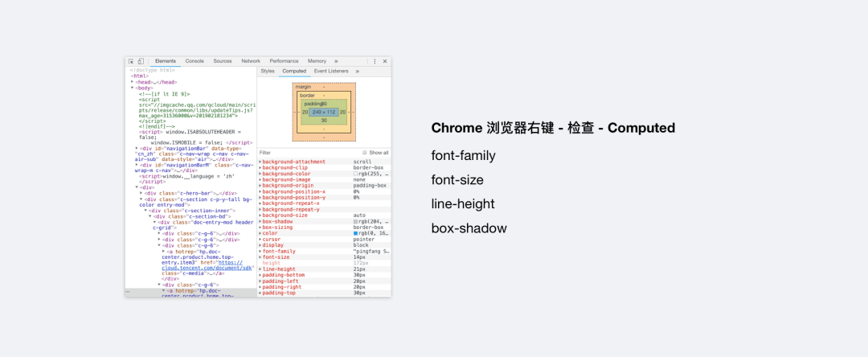The width and height of the screenshot is (868, 357).
Task: Select the 240 × 112 content box
Action: pyautogui.click(x=324, y=112)
